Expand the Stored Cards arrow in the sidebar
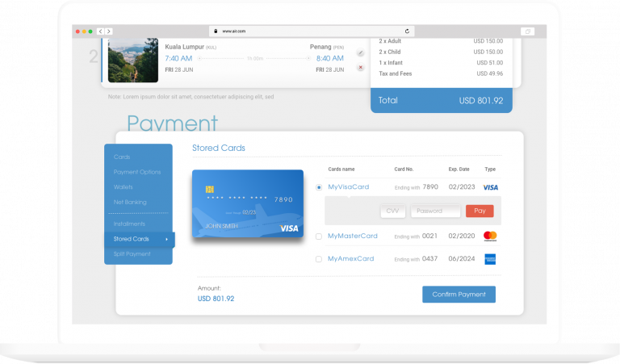Viewport: 620px width, 364px height. 166,239
